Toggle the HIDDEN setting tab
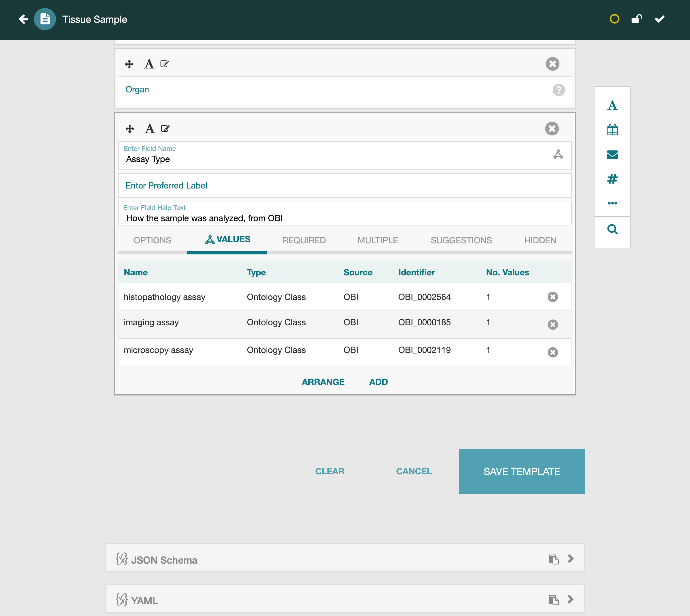 point(540,240)
